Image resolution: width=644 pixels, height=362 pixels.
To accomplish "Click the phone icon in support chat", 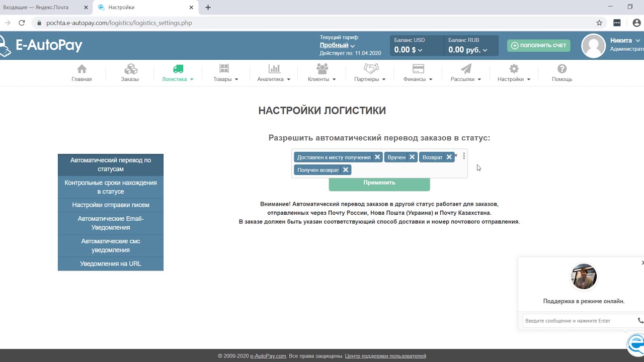I will point(640,320).
